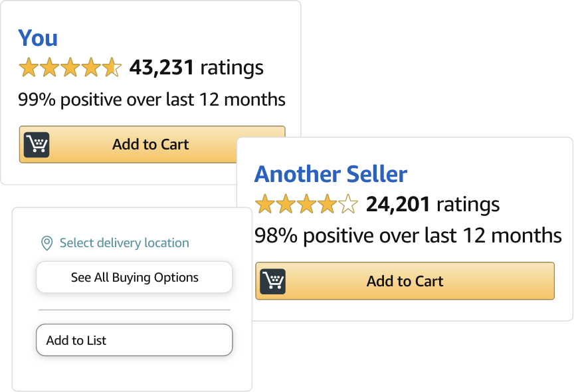Viewport: 574px width, 392px height.
Task: Select the first star under You
Action: pyautogui.click(x=29, y=67)
